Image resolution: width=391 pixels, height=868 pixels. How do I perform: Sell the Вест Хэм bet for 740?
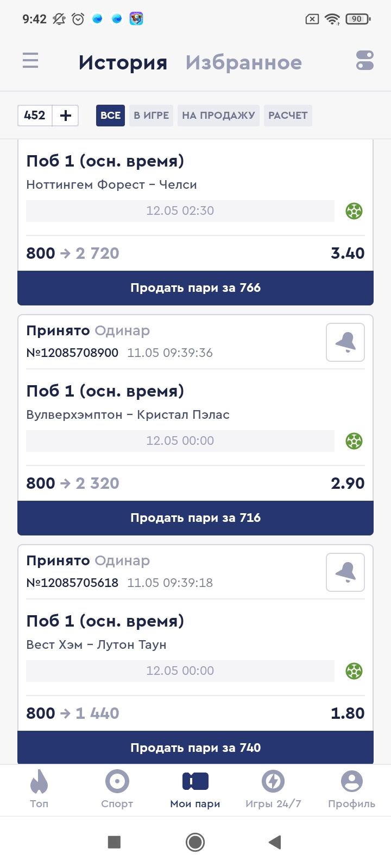coord(195,748)
